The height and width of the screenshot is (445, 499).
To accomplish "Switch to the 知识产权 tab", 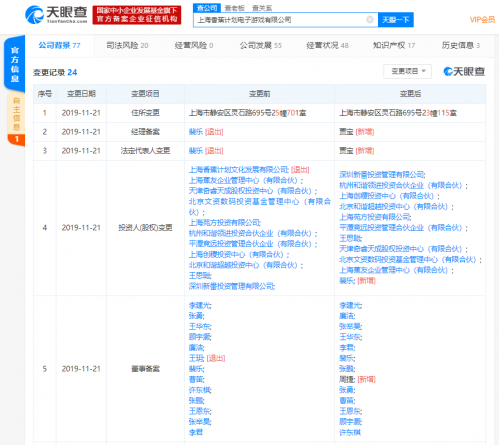I will (394, 45).
